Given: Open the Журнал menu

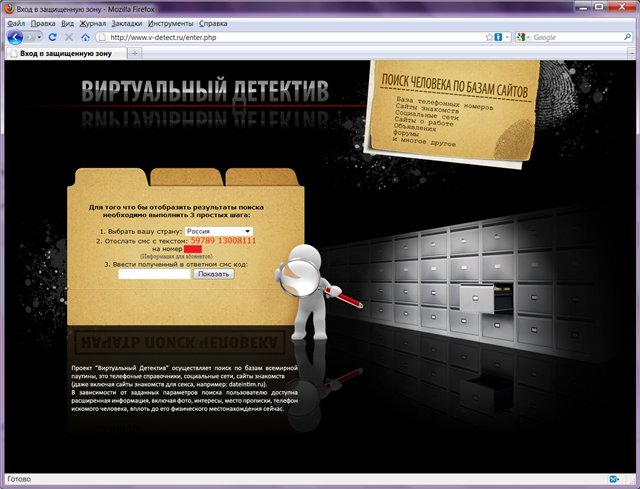Looking at the screenshot, I should [92, 22].
